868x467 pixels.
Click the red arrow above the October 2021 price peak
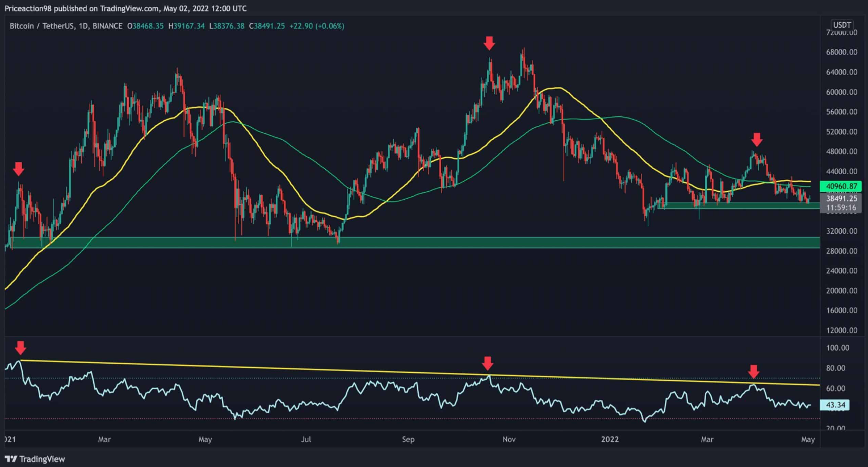(489, 44)
